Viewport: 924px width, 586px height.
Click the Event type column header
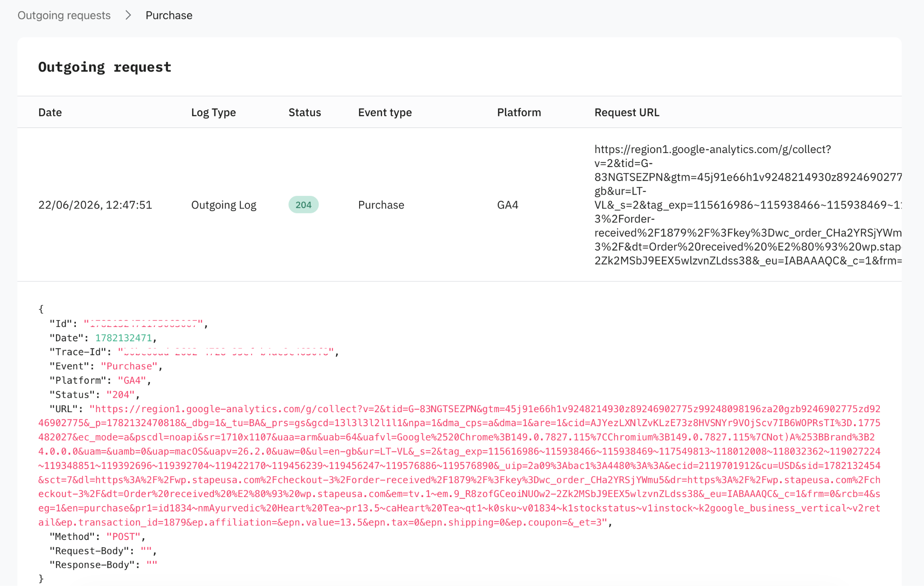tap(385, 112)
